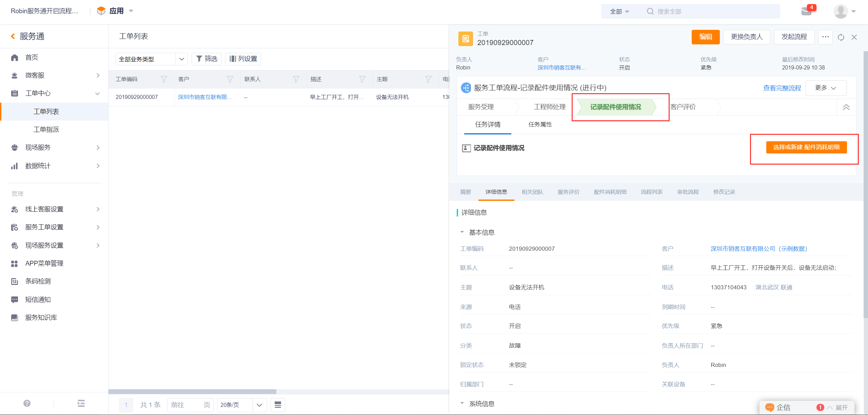868x415 pixels.
Task: Open the 查看完整流程 link
Action: click(782, 88)
